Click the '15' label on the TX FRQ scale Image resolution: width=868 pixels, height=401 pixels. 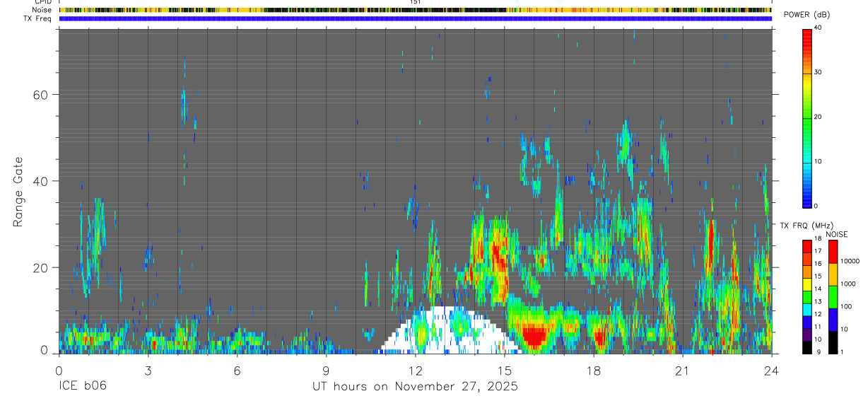coord(817,276)
